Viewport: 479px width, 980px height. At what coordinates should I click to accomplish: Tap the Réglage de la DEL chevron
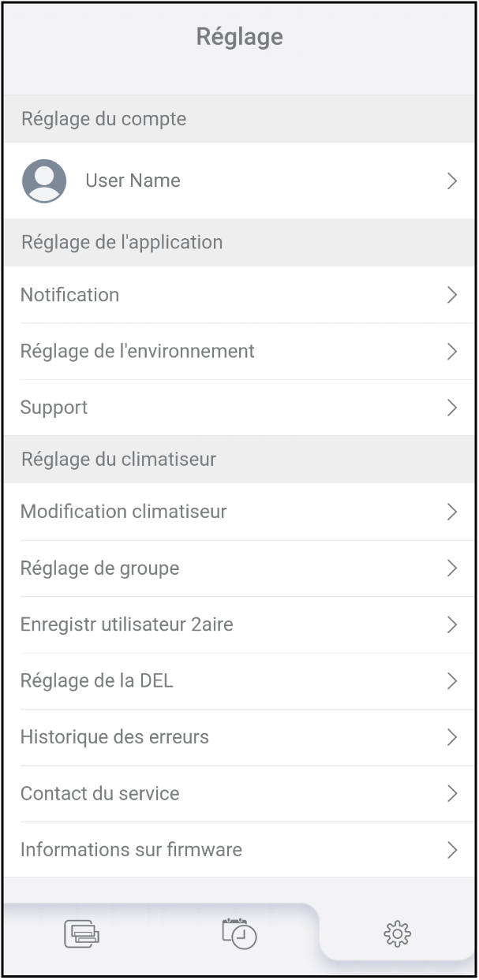point(452,681)
